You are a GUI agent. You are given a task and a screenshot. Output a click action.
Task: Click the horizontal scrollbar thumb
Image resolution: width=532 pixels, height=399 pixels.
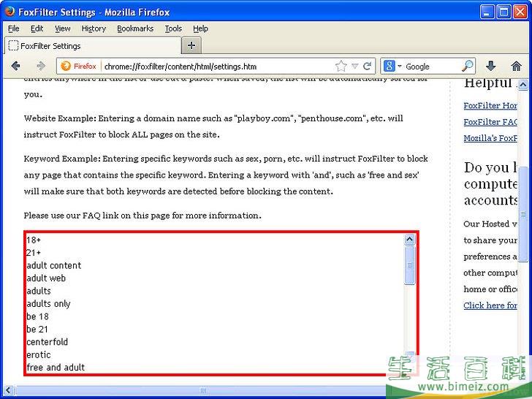click(202, 390)
